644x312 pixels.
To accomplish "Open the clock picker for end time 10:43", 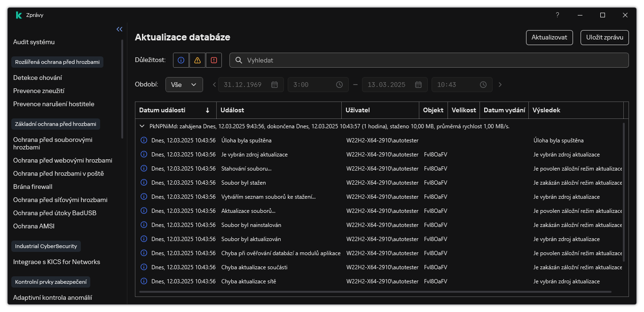I will click(483, 85).
